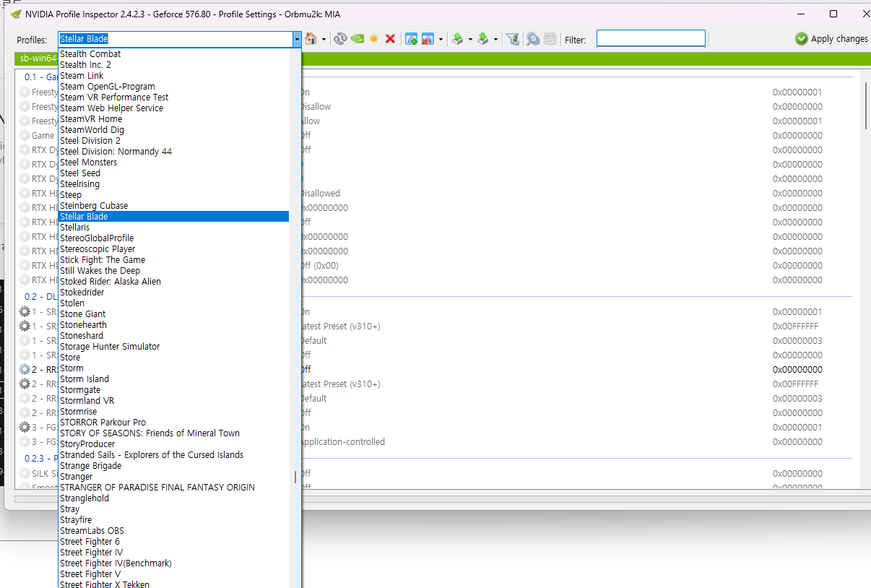Click the magnifier scan profiles icon
The width and height of the screenshot is (871, 588).
[533, 39]
